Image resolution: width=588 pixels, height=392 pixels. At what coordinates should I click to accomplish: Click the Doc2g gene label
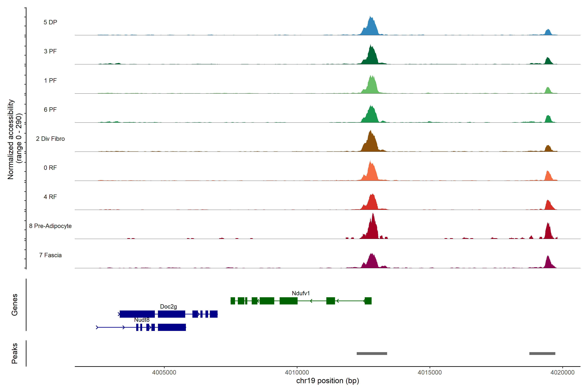(168, 307)
